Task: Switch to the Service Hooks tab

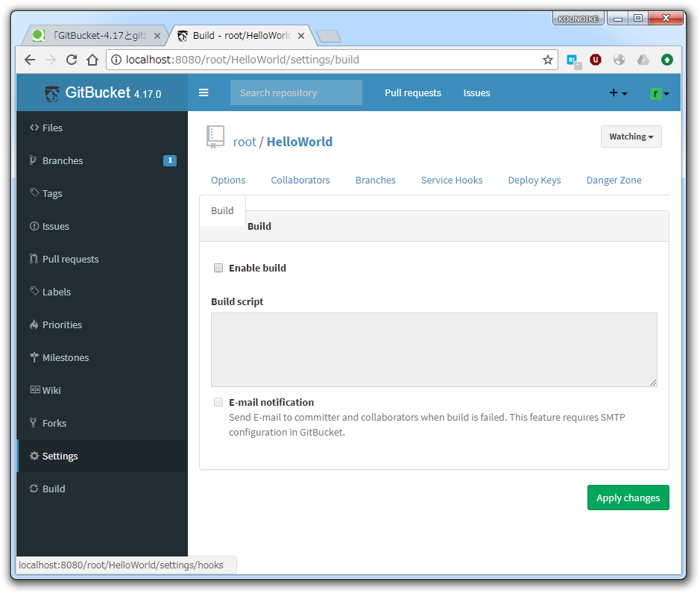Action: (x=452, y=180)
